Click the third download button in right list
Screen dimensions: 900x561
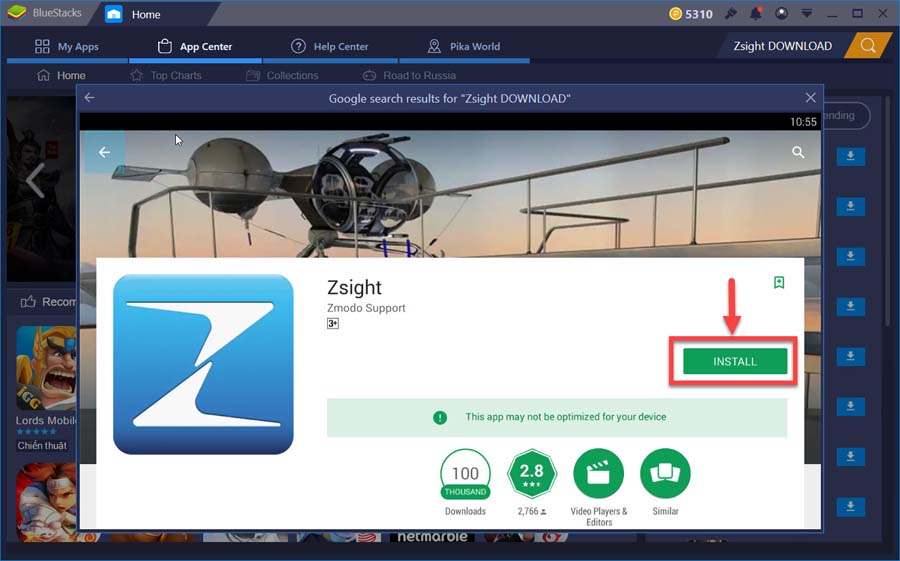click(851, 256)
